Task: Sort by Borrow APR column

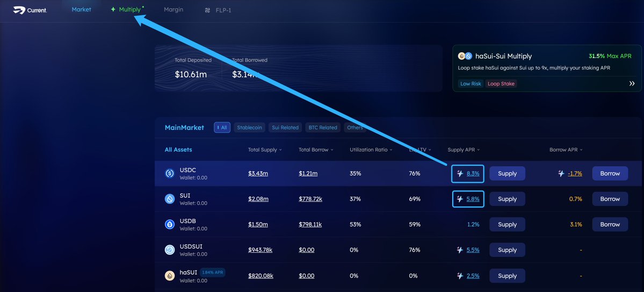Action: coord(566,149)
